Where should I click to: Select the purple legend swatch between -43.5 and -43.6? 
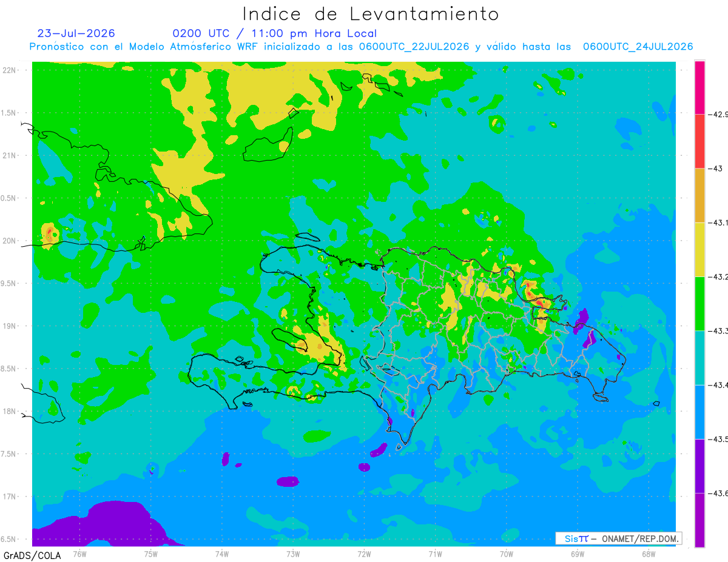(x=699, y=466)
